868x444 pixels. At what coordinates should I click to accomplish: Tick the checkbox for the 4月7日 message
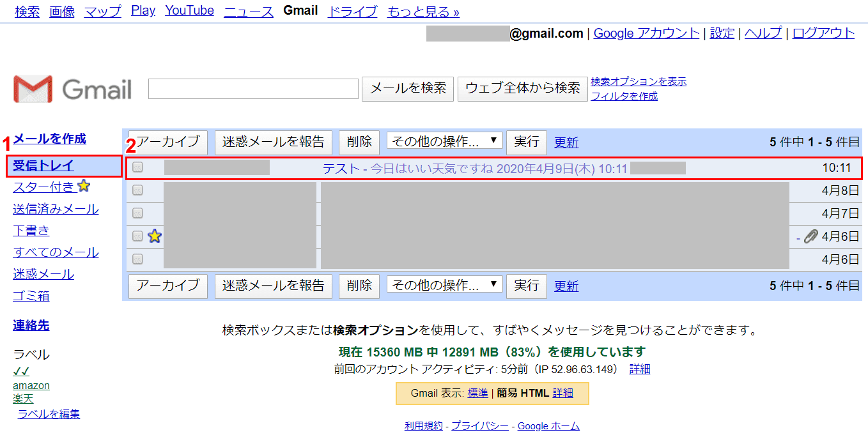pos(137,213)
